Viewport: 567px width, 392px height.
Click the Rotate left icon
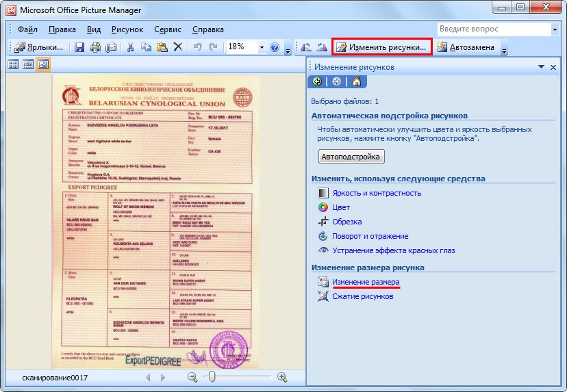pyautogui.click(x=306, y=47)
